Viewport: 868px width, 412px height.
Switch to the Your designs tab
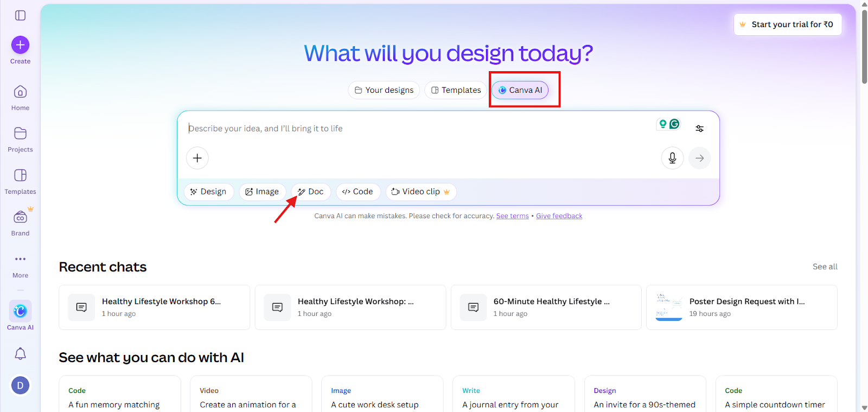pos(384,90)
